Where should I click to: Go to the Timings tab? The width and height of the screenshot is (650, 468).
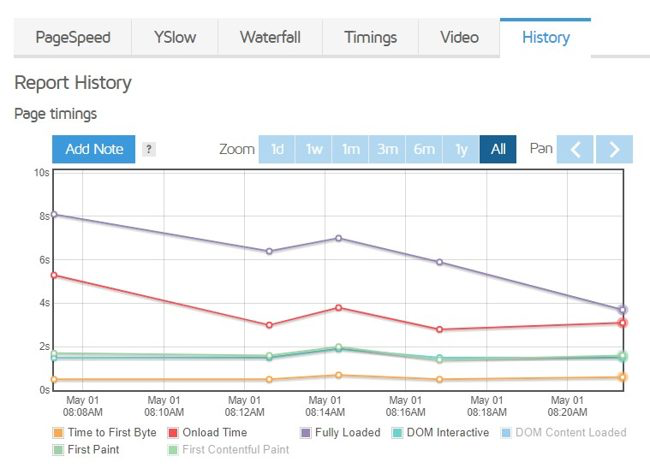coord(371,37)
